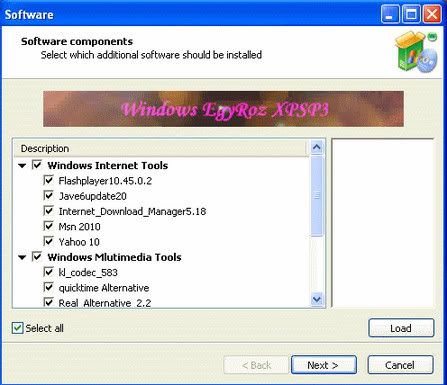Click the Description column header
This screenshot has width=447, height=385.
point(161,149)
